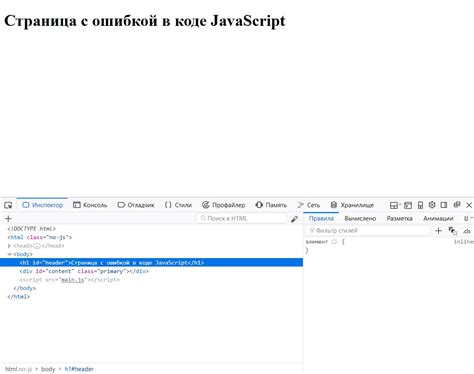Open the Память memory tab
The image size is (474, 374).
tap(271, 205)
